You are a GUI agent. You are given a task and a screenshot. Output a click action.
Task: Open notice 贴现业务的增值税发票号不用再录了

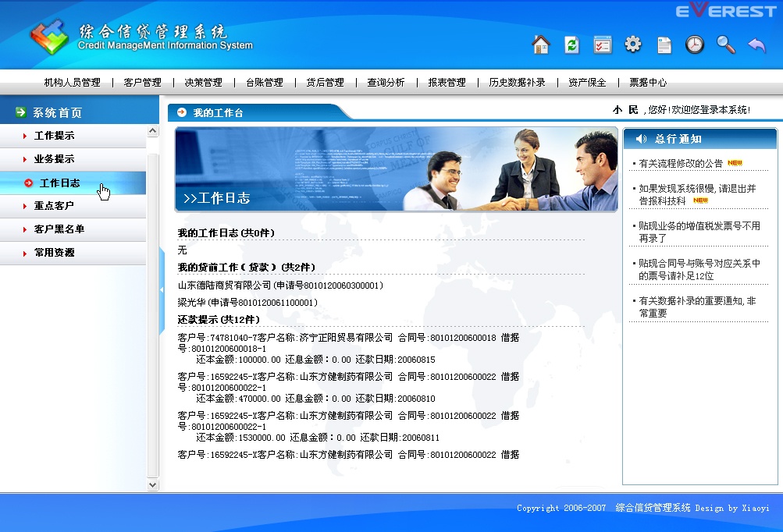point(699,232)
